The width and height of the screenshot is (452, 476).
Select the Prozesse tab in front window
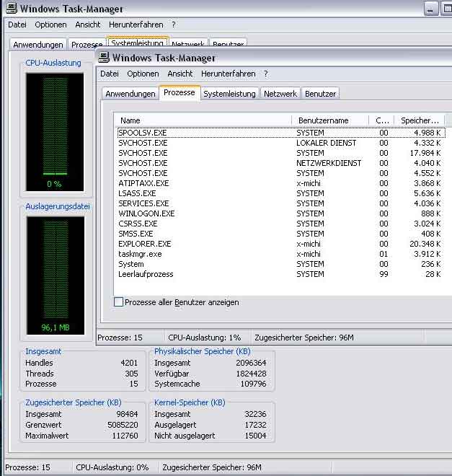(x=180, y=92)
